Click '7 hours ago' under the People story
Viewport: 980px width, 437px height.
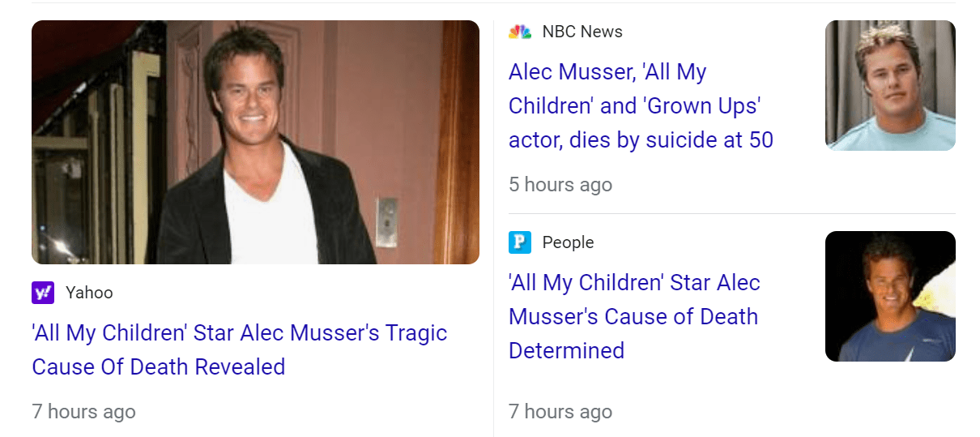click(560, 411)
